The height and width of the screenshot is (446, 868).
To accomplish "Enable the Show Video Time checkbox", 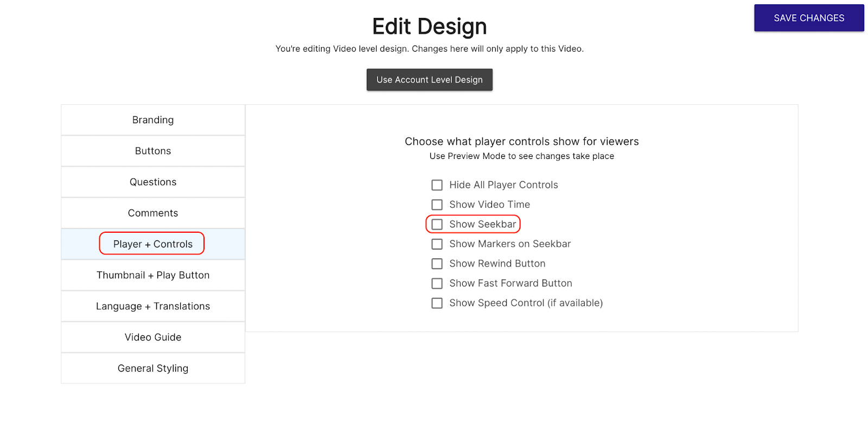I will (437, 205).
